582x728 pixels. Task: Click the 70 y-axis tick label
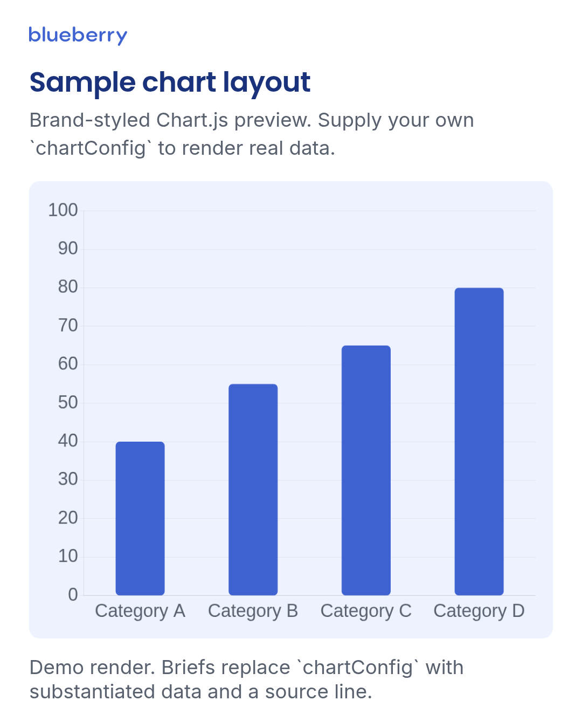click(x=68, y=326)
